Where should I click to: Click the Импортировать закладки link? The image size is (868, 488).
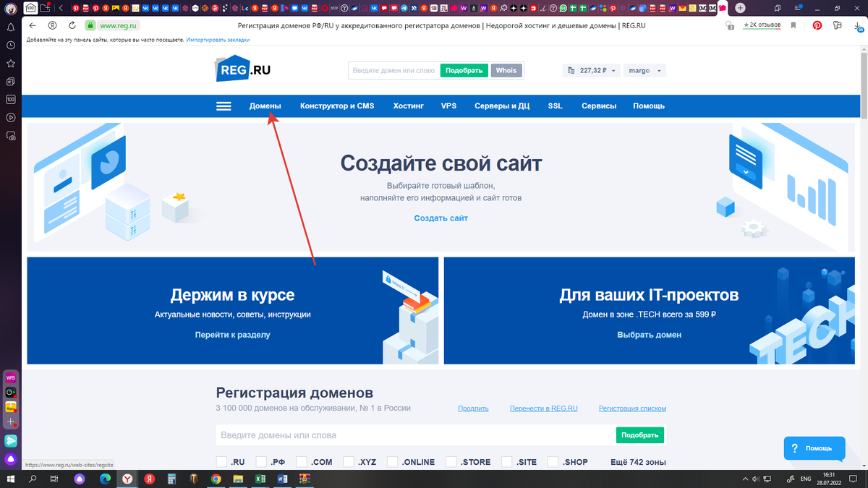tap(217, 39)
